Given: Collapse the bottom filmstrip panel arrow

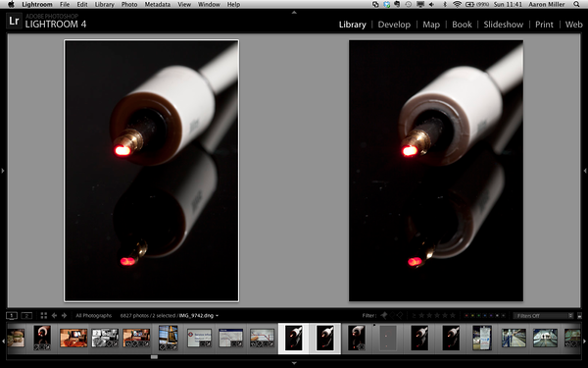Looking at the screenshot, I should tap(294, 363).
